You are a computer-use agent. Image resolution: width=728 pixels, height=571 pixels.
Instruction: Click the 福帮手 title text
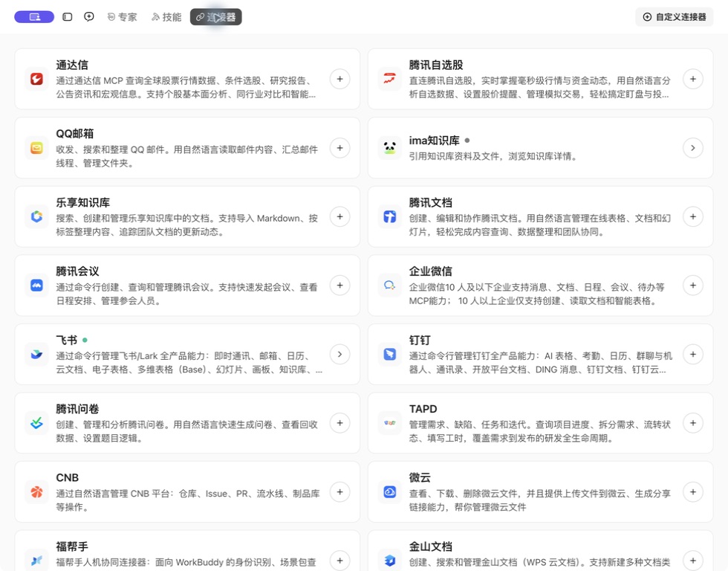pos(72,546)
